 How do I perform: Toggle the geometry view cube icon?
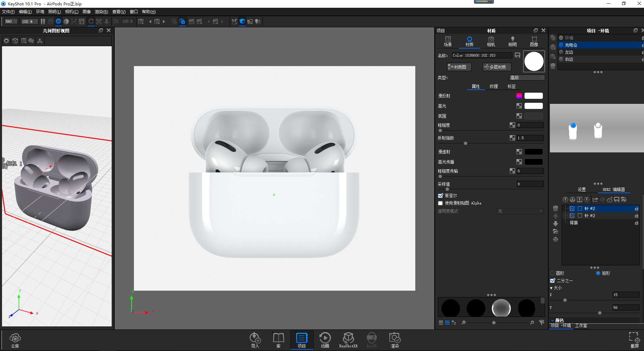242,22
